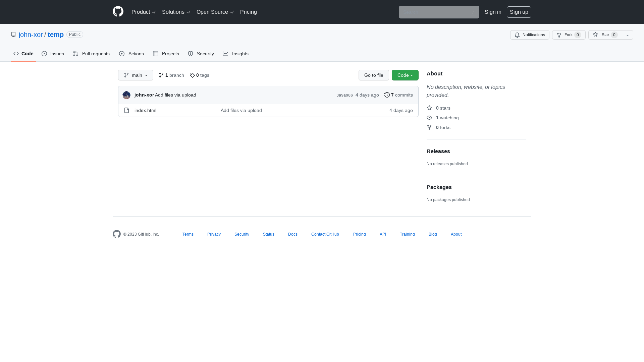
Task: Go to the Actions tab
Action: pos(131,54)
